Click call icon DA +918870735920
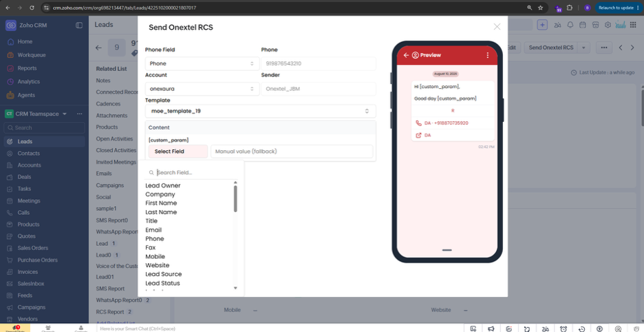The height and width of the screenshot is (332, 644). (418, 123)
